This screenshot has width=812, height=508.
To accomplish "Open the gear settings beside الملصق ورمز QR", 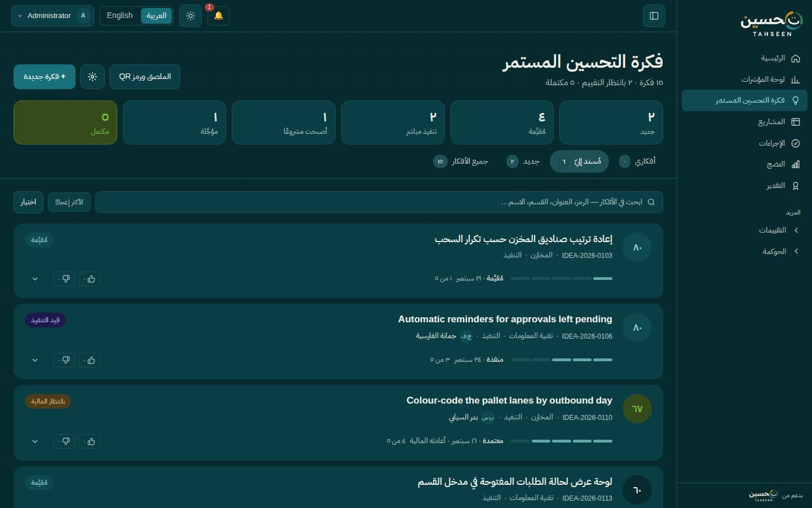I will tap(92, 77).
